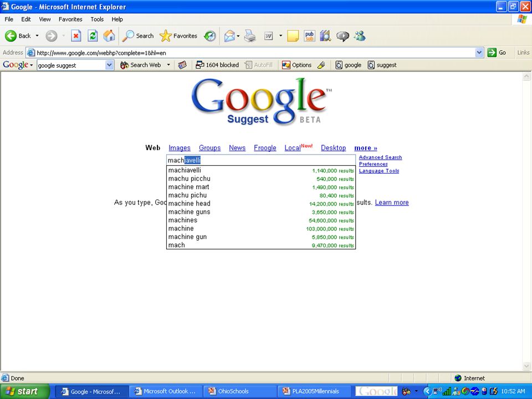Image resolution: width=532 pixels, height=399 pixels.
Task: Click in the Google search text box
Action: click(x=261, y=160)
